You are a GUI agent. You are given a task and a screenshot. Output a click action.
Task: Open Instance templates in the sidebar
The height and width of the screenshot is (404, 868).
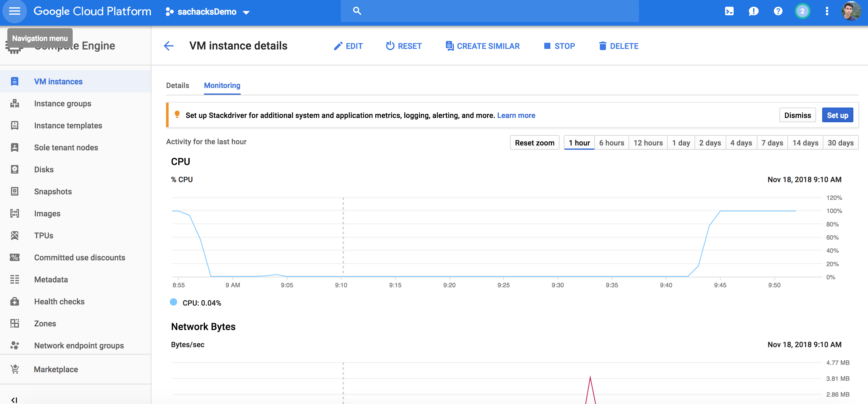pyautogui.click(x=68, y=126)
